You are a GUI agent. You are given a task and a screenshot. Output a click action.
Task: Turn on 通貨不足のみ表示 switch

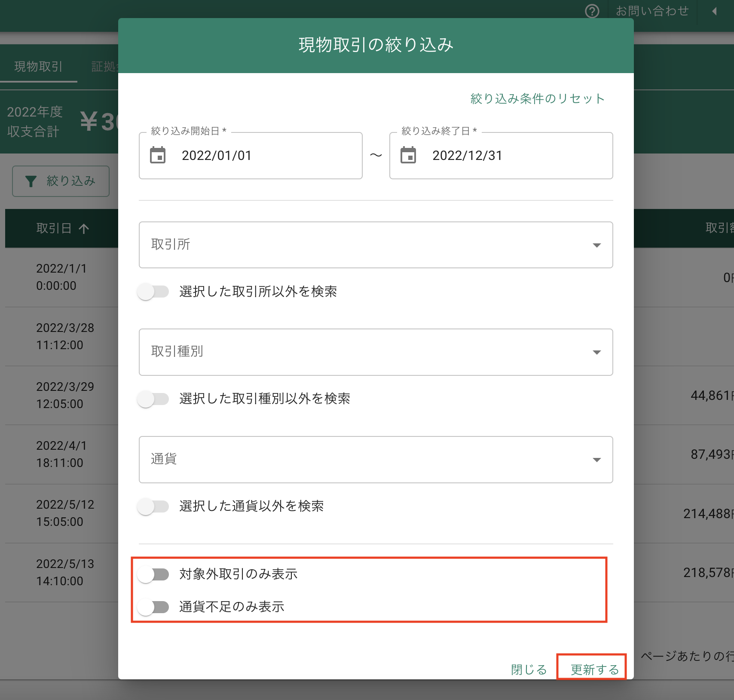153,607
